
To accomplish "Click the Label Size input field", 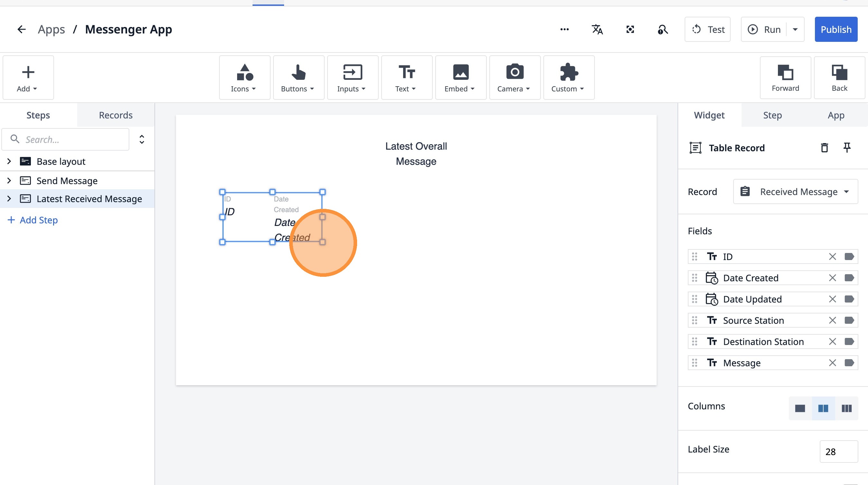I will click(x=838, y=451).
